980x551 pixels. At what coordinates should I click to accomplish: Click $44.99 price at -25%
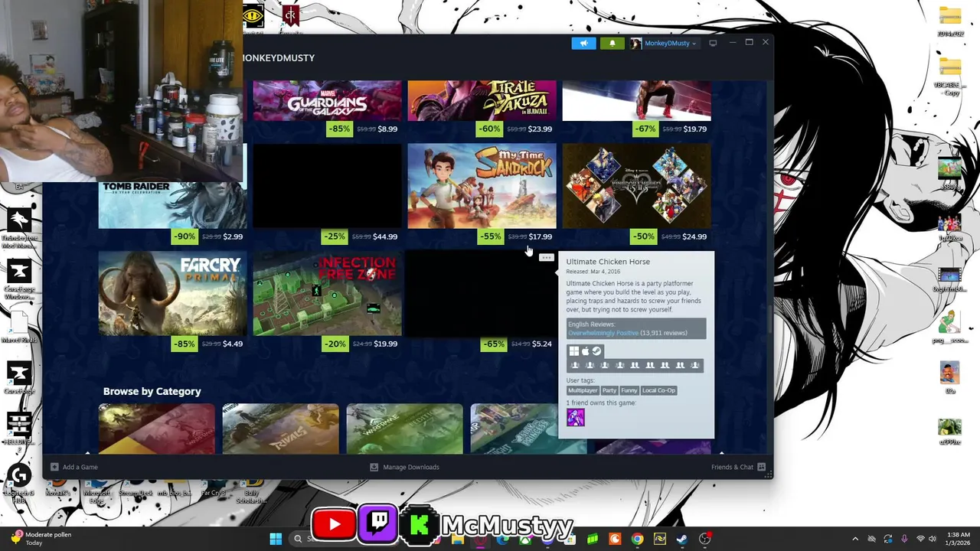pos(385,236)
